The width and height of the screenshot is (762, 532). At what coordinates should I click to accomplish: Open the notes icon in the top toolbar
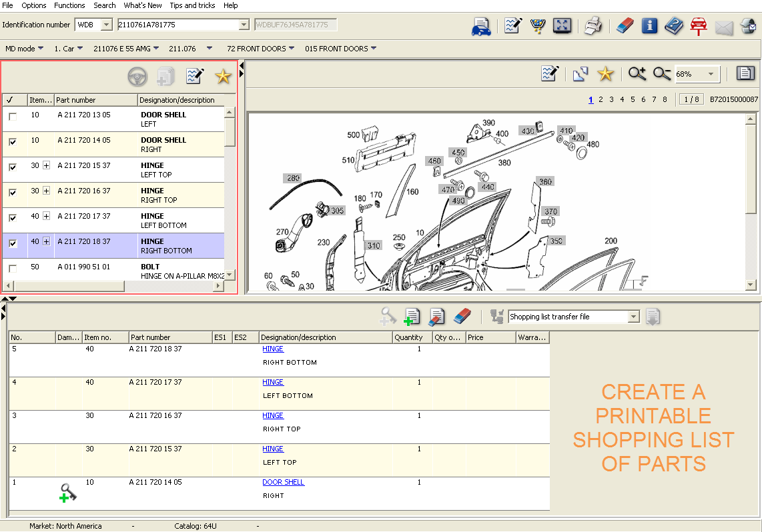pyautogui.click(x=513, y=25)
